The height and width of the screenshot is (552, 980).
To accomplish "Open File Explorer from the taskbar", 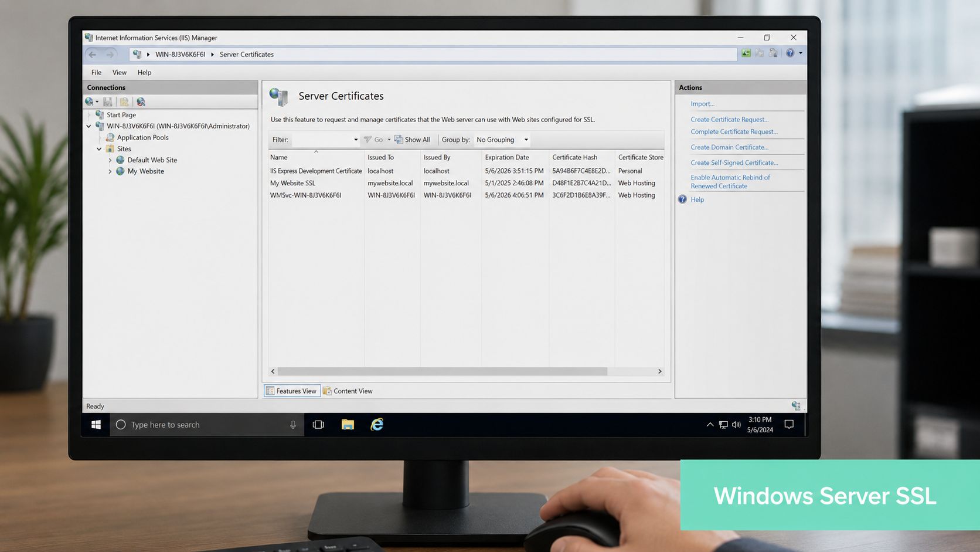I will coord(348,425).
